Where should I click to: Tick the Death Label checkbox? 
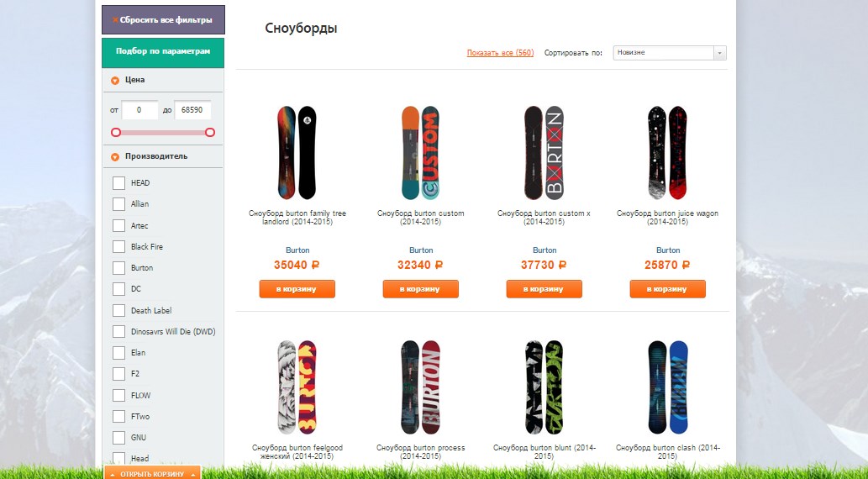coord(118,310)
